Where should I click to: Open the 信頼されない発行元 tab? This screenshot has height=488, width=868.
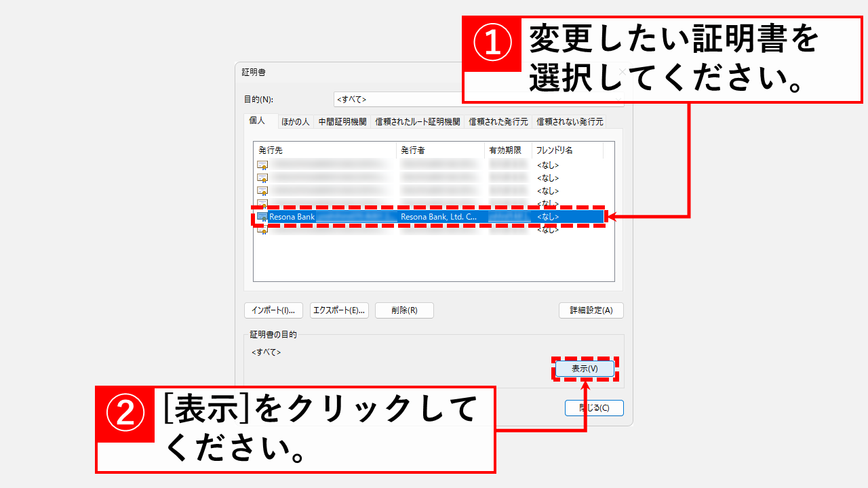[570, 121]
